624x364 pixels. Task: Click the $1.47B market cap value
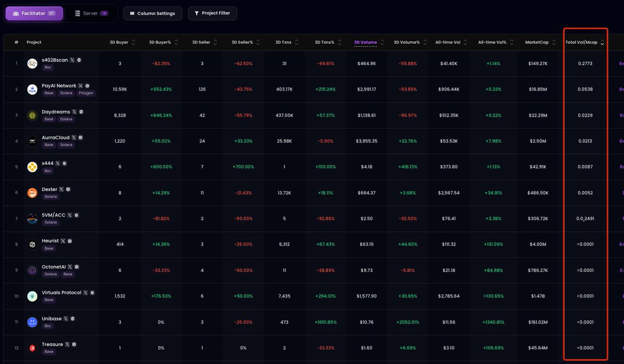tap(537, 296)
